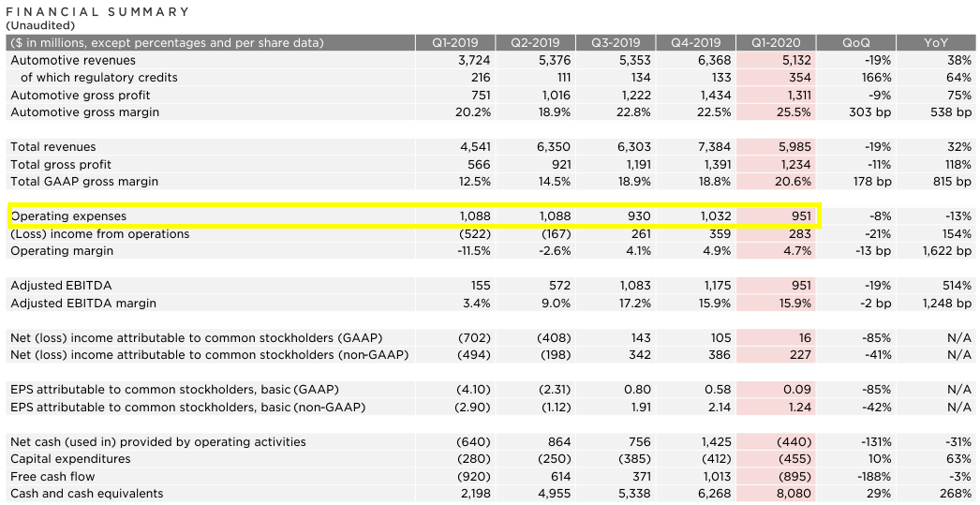Select the 'Automotive revenues' row label
This screenshot has width=980, height=505.
[73, 61]
